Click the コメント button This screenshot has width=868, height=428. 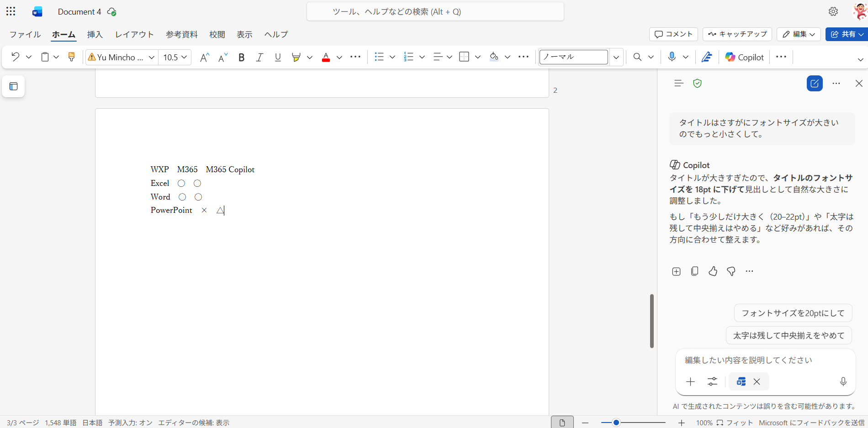point(673,34)
